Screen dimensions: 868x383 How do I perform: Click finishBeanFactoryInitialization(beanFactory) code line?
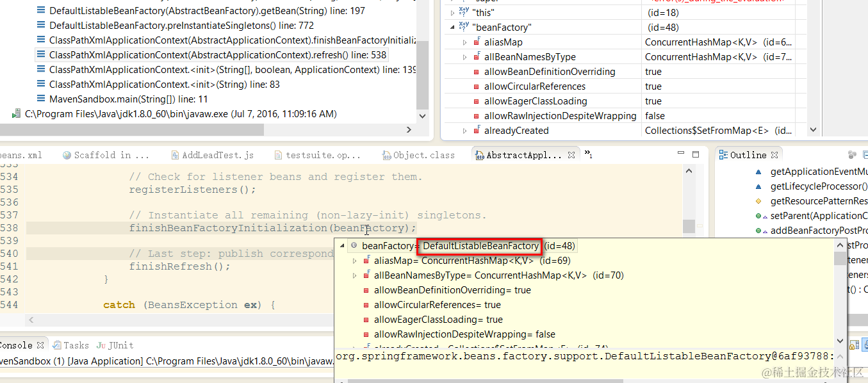[272, 228]
